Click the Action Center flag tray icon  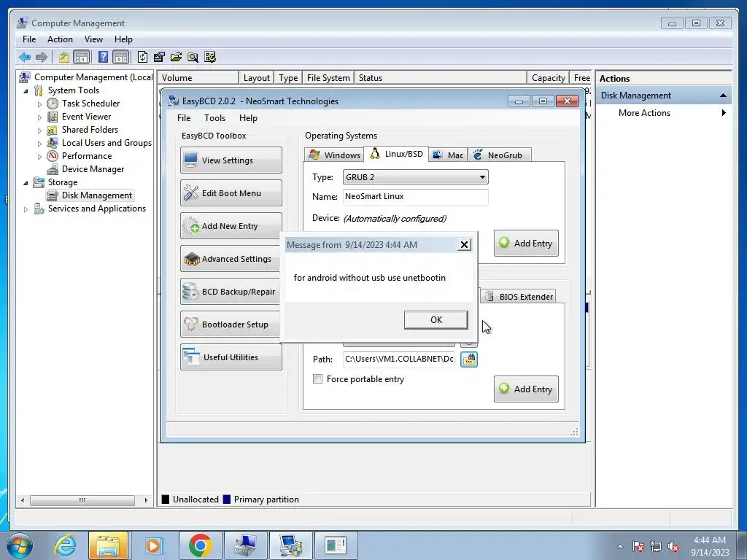point(638,547)
